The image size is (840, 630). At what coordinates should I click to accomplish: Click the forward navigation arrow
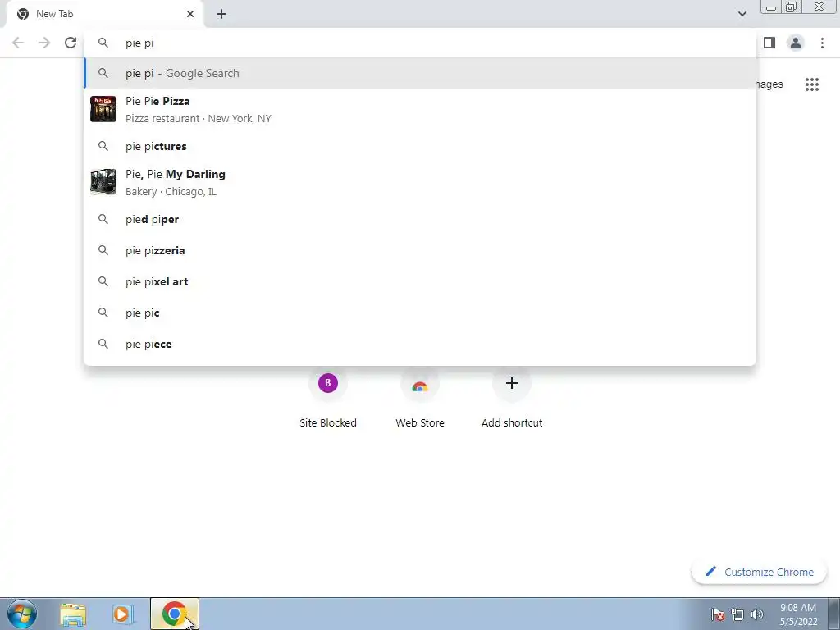(x=44, y=43)
